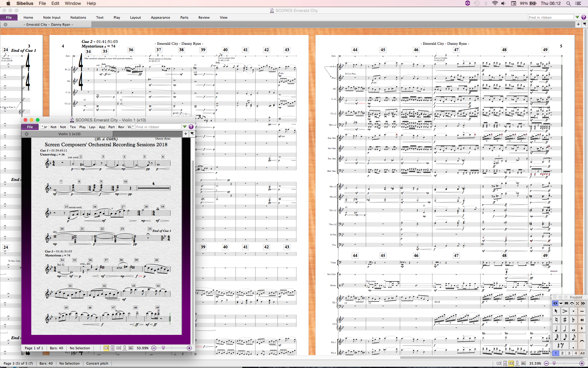Open Violin 1 window tab switcher dropdown
The image size is (588, 368).
click(192, 134)
